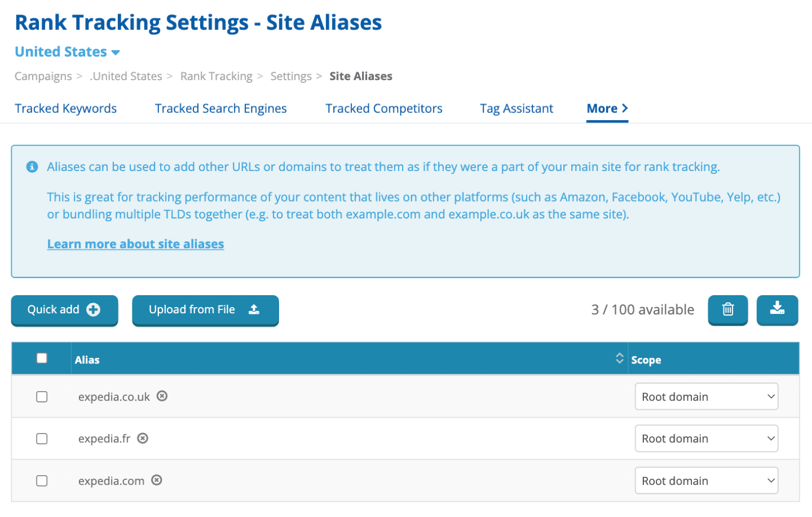
Task: Open the United States campaign dropdown
Action: pos(67,52)
